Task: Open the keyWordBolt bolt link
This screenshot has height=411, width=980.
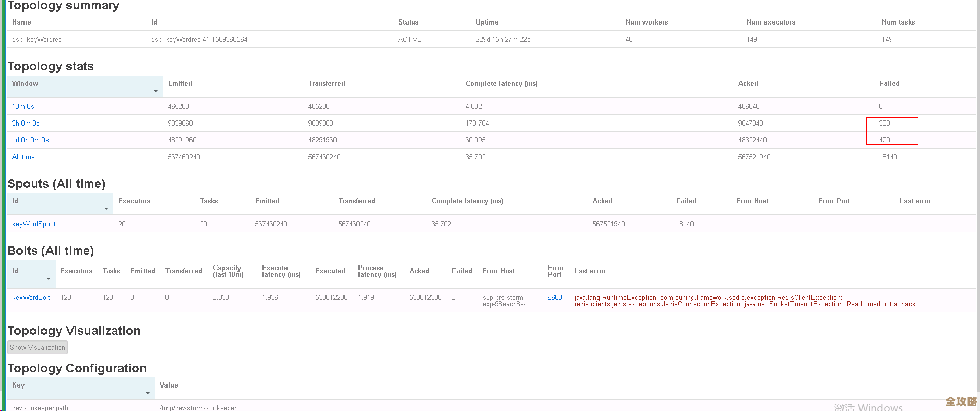Action: (31, 297)
